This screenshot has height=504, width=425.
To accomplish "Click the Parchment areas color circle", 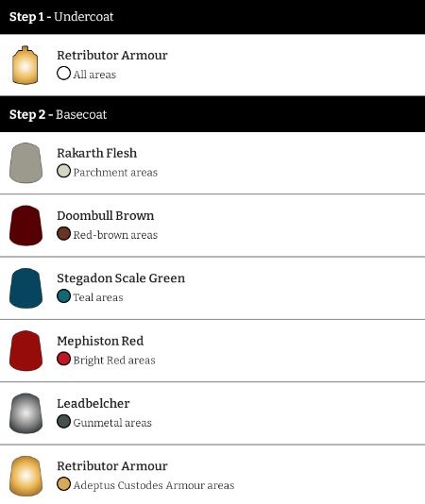I will (x=63, y=171).
